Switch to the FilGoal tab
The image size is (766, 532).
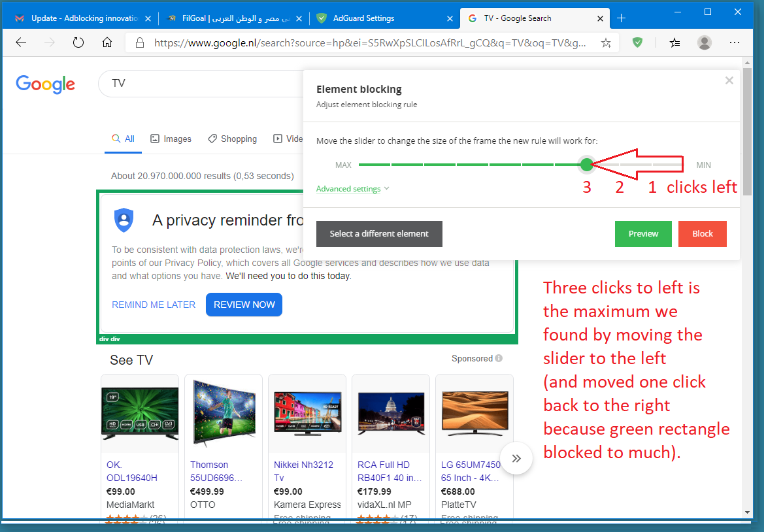pyautogui.click(x=233, y=18)
